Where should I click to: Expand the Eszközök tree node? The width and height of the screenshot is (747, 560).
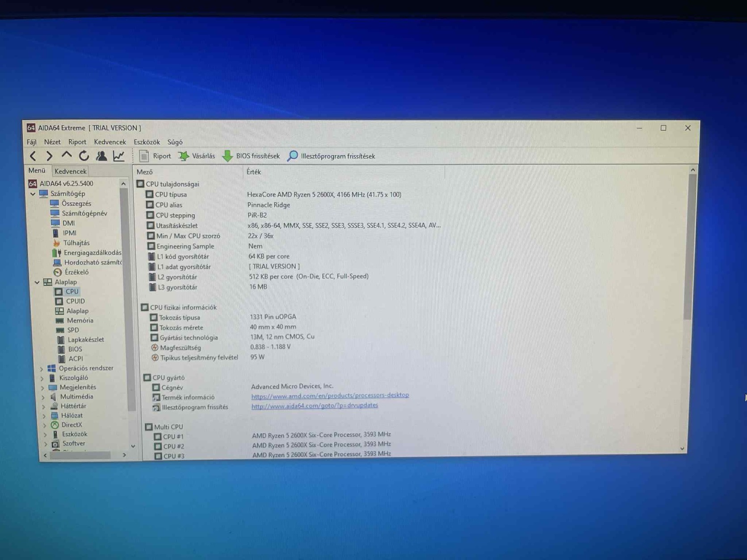tap(45, 435)
